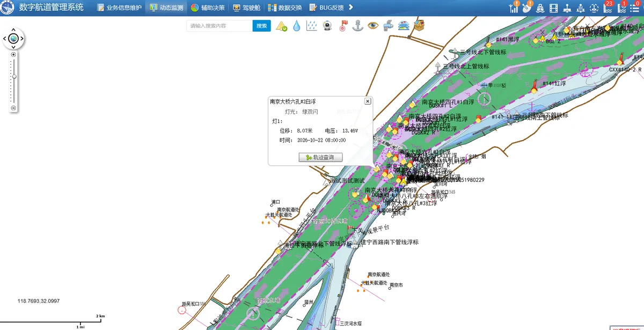Open the toolbox icon
The image size is (644, 330).
pyautogui.click(x=419, y=26)
